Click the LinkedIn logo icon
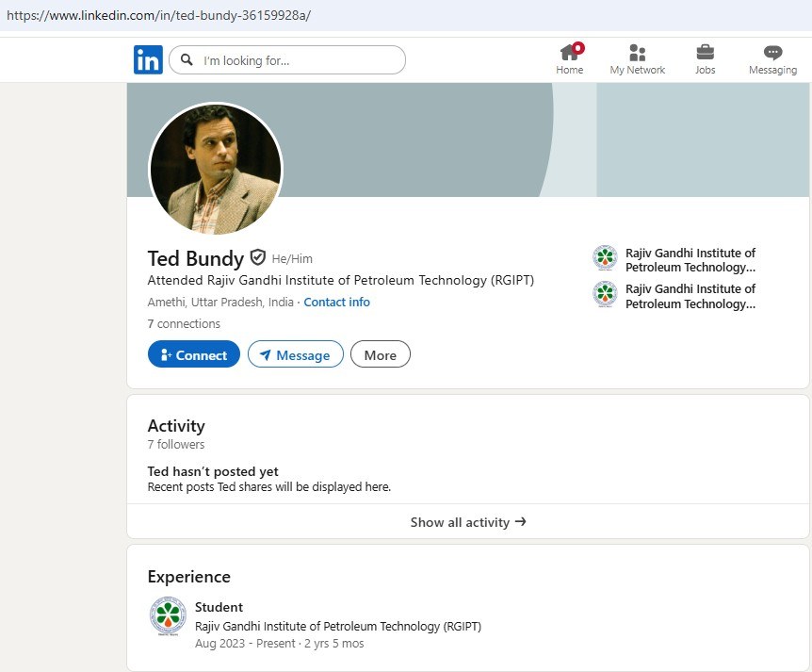Screen dimensions: 812x672 148,59
